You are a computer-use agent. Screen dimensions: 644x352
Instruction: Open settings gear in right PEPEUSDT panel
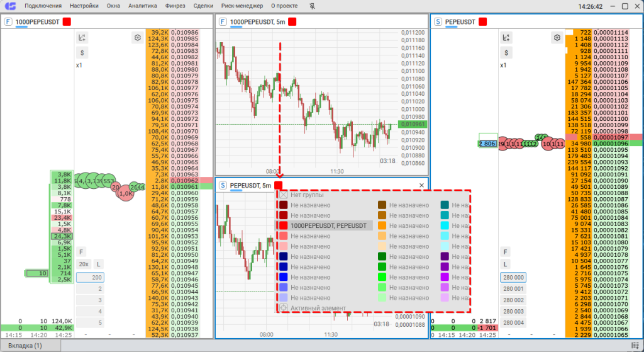[x=556, y=38]
